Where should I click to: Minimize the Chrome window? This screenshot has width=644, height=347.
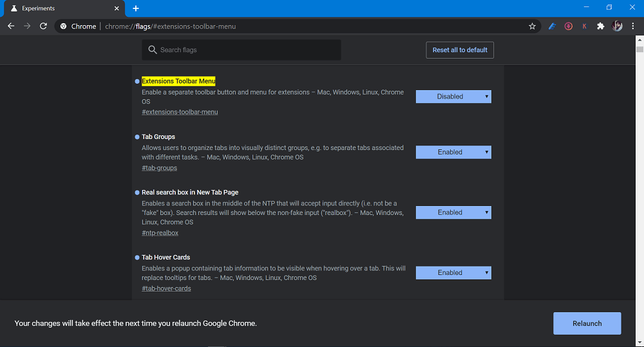click(587, 7)
